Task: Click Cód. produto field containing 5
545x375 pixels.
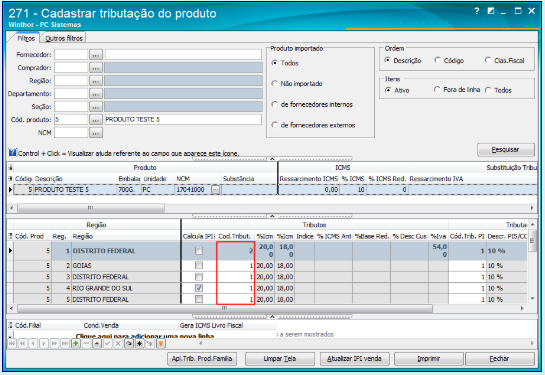Action: point(71,120)
